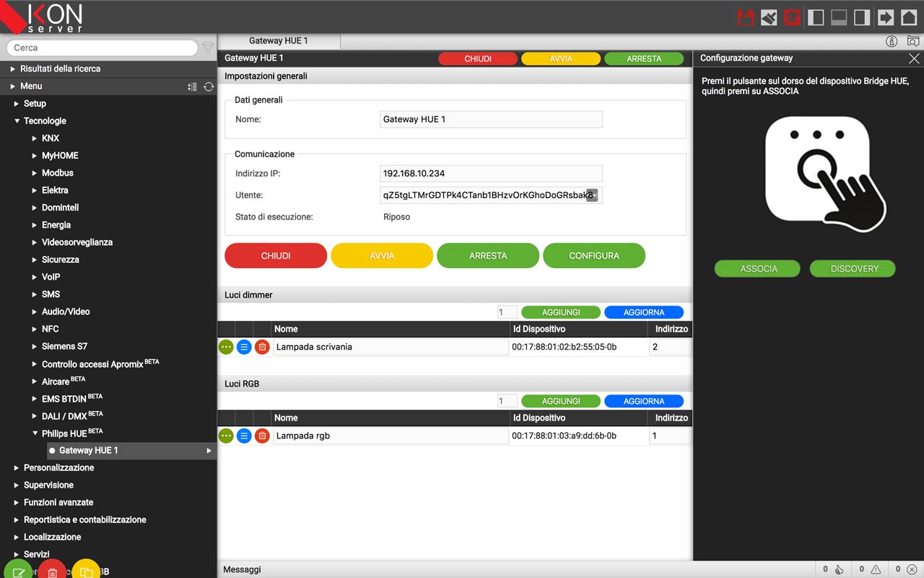Open the Funzioni avanzate menu item
The image size is (924, 578).
tap(58, 502)
